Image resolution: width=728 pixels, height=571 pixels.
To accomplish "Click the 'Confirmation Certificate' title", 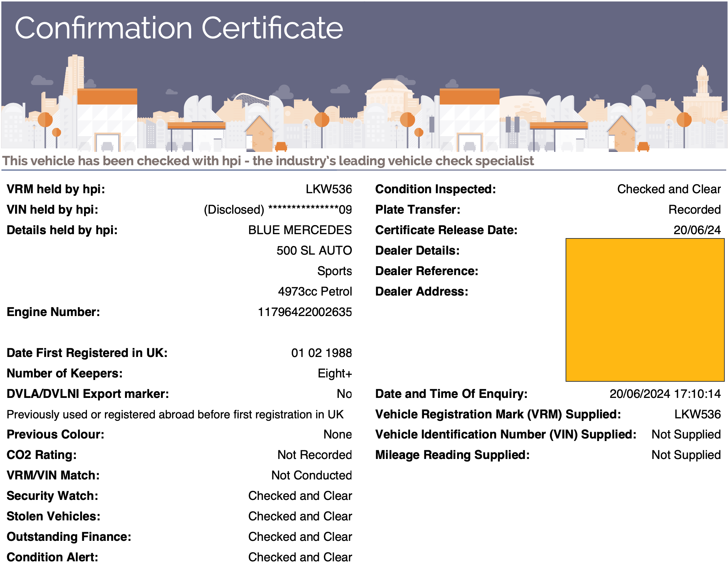I will click(x=179, y=28).
